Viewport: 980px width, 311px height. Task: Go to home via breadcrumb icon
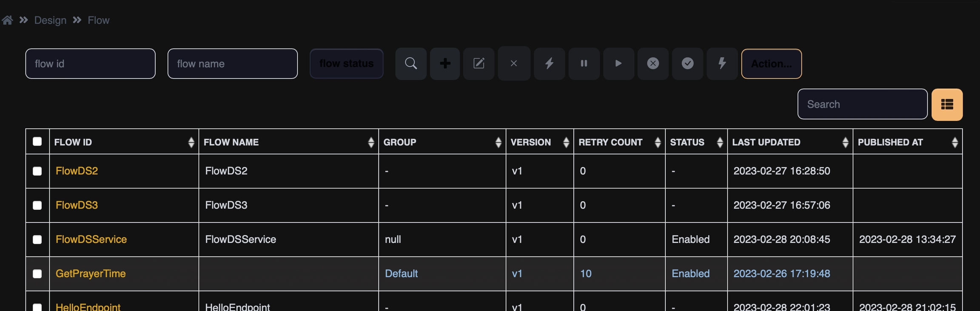7,20
